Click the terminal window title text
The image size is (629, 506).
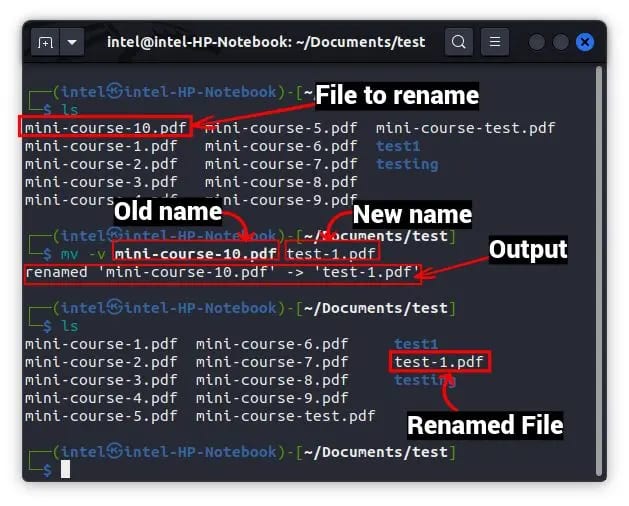pyautogui.click(x=266, y=42)
